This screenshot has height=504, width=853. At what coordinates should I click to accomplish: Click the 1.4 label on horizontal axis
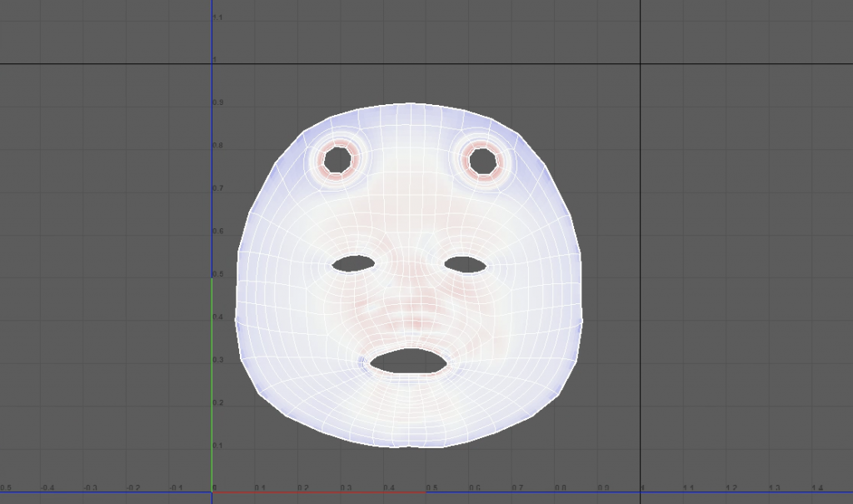tap(817, 487)
